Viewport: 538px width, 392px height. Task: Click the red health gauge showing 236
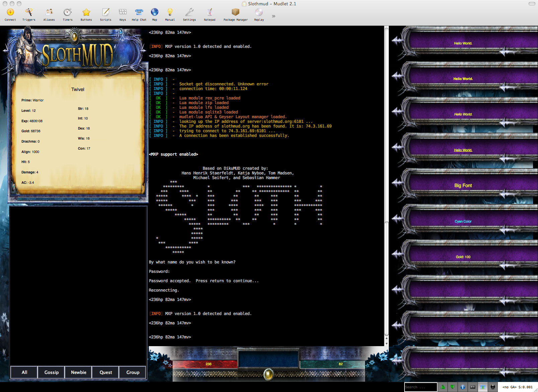tap(205, 364)
